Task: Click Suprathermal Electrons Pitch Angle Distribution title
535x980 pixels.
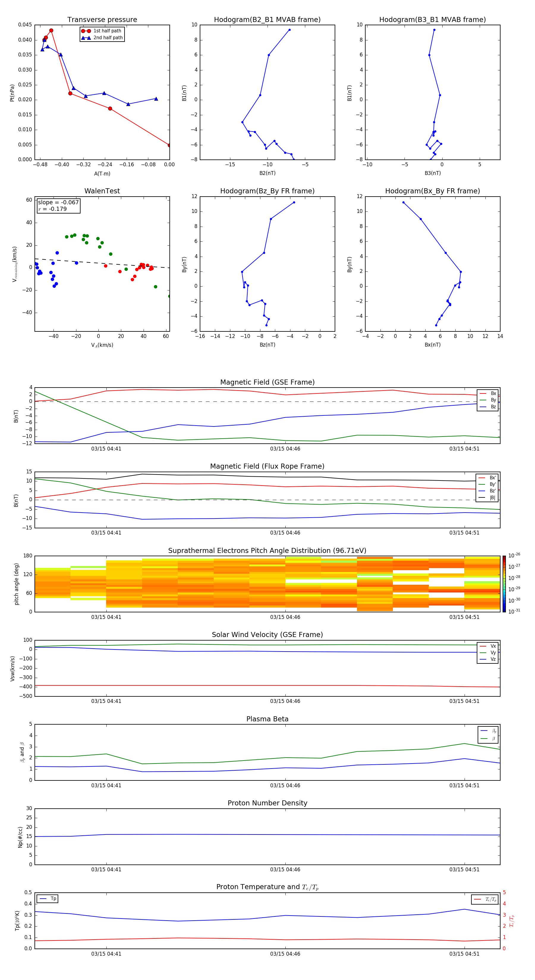Action: [267, 551]
